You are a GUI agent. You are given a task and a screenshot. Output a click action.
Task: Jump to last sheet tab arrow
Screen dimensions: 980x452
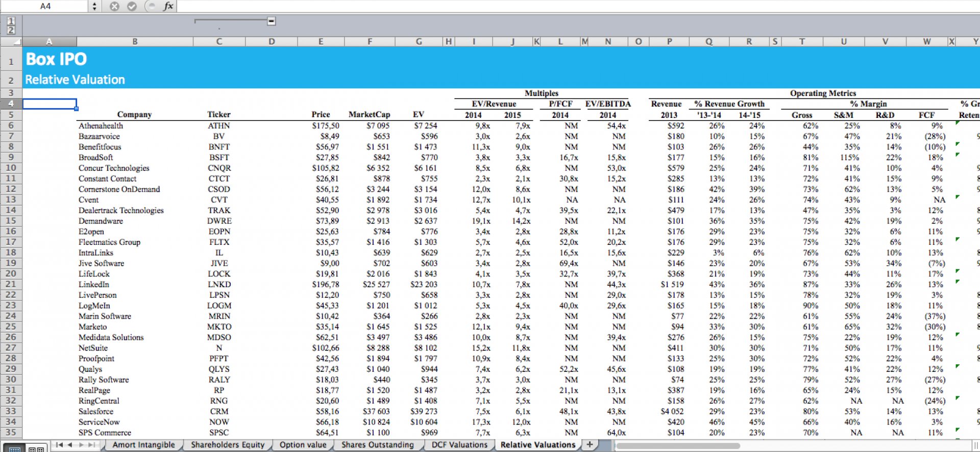tap(92, 445)
